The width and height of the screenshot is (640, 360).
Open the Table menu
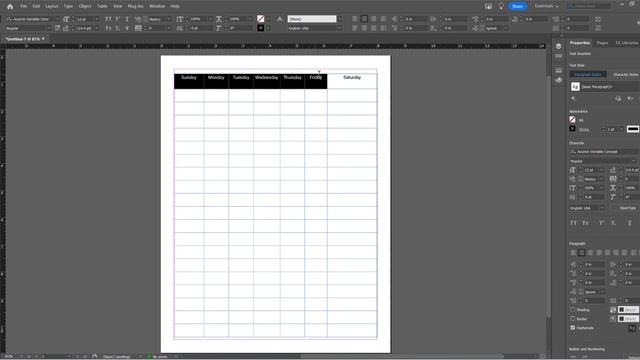tap(102, 7)
